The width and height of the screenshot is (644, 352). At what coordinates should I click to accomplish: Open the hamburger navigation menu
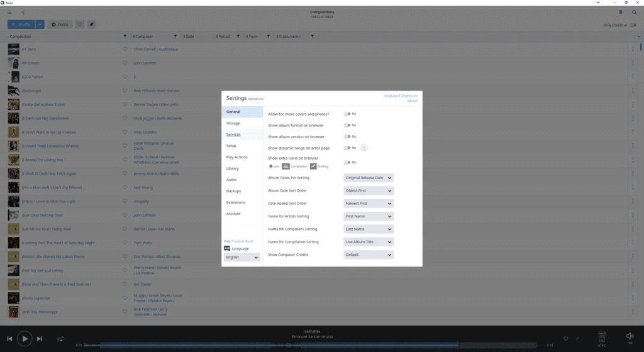point(9,13)
